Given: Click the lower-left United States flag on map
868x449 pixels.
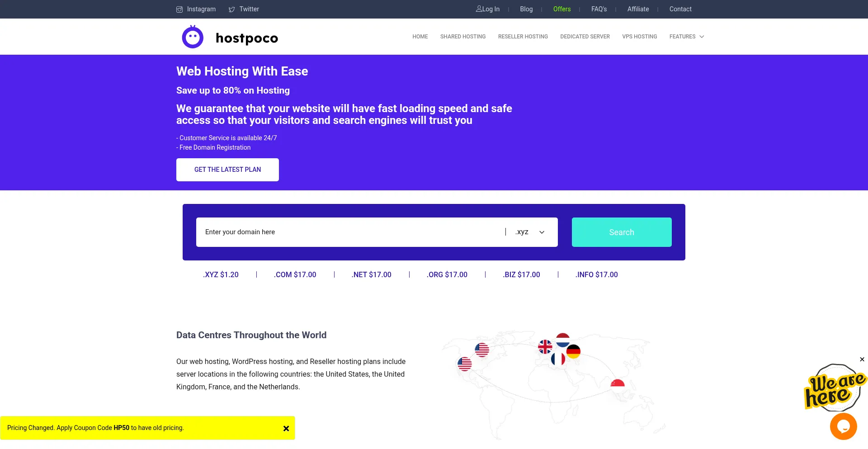Looking at the screenshot, I should pyautogui.click(x=465, y=364).
